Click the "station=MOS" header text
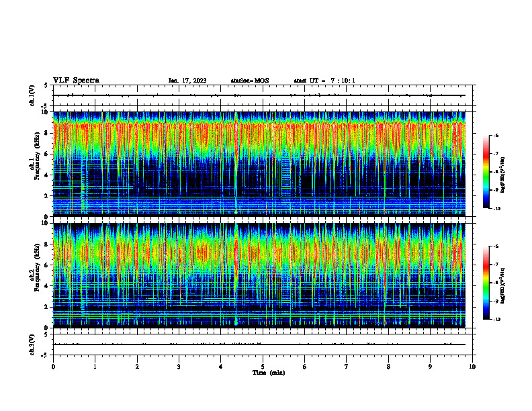 pos(250,81)
